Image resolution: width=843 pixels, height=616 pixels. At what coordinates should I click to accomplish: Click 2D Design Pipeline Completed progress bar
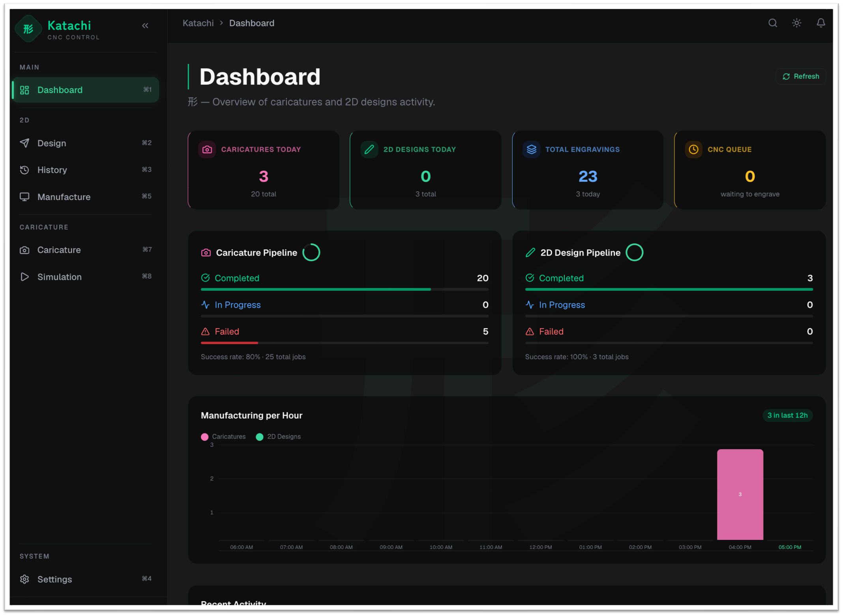[669, 289]
